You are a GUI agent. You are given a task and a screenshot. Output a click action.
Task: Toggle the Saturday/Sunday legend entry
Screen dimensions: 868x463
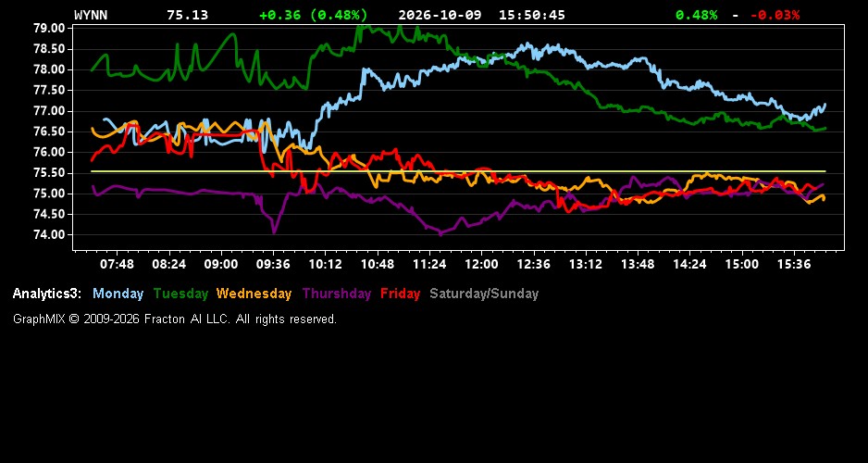pos(484,294)
